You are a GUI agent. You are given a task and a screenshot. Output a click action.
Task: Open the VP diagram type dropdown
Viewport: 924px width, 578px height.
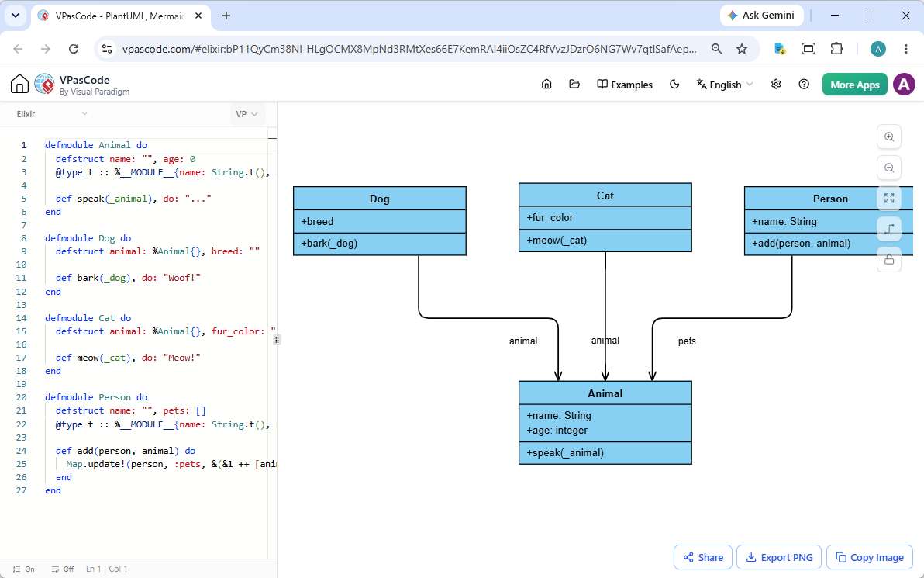click(x=247, y=114)
